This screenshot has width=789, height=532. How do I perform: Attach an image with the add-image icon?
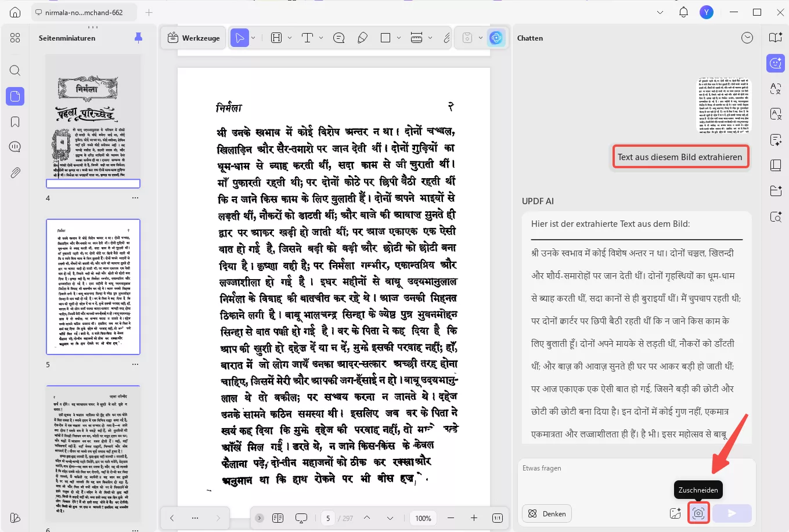[675, 513]
